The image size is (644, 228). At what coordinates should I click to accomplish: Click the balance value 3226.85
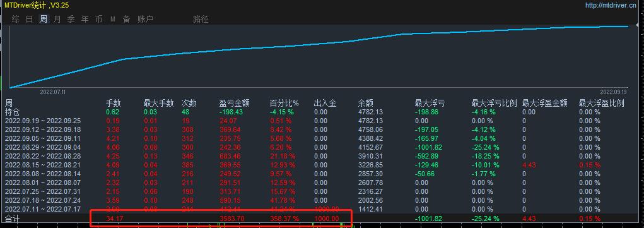tap(370, 165)
